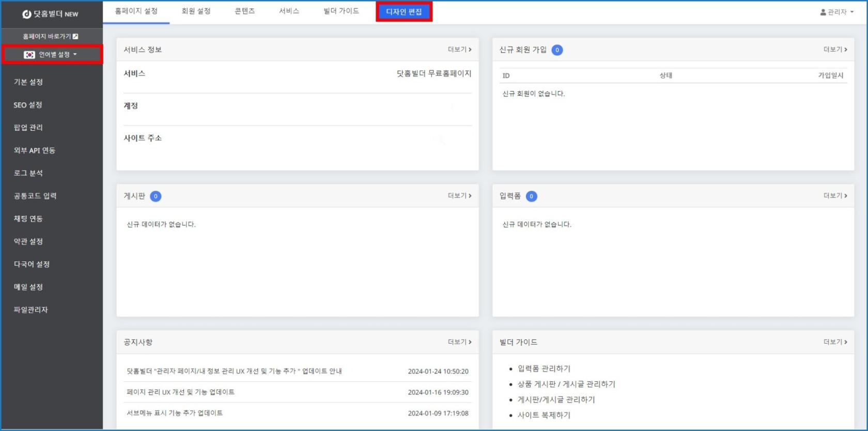This screenshot has width=868, height=431.
Task: Switch to the 회원 설정 tab
Action: click(x=196, y=11)
